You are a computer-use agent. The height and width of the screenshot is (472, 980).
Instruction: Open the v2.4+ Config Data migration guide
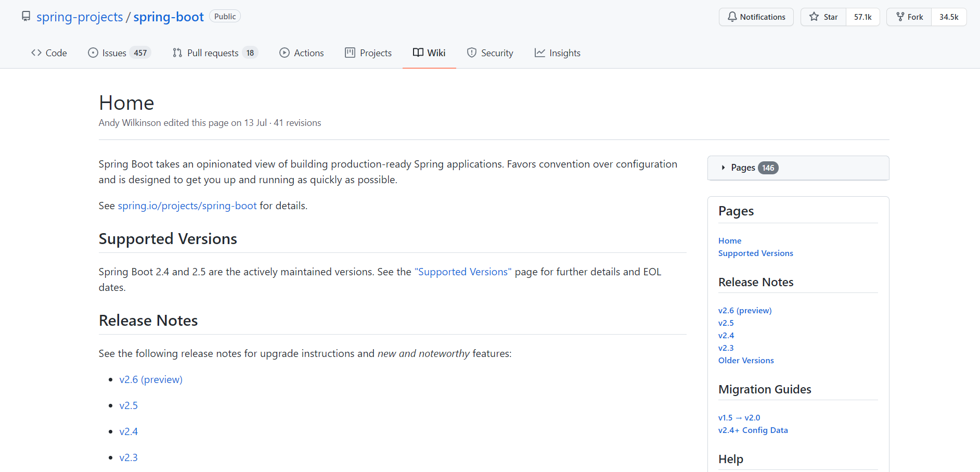pyautogui.click(x=753, y=430)
